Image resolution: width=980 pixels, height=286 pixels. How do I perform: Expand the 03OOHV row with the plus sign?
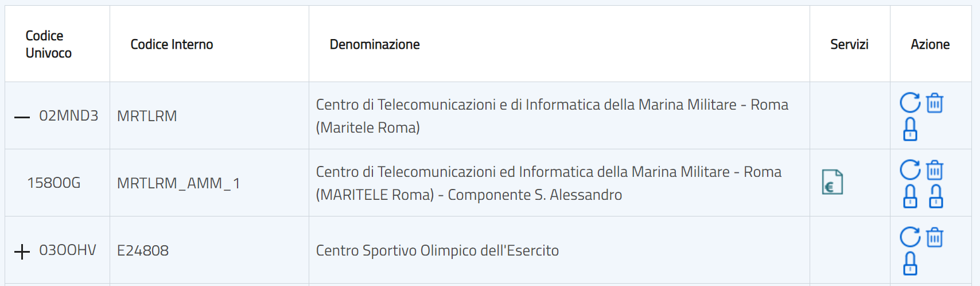[x=22, y=252]
